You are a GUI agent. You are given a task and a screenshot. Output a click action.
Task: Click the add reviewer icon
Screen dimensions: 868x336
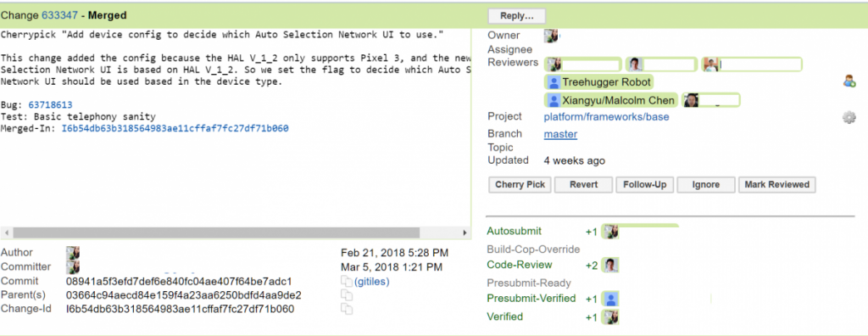pos(849,82)
